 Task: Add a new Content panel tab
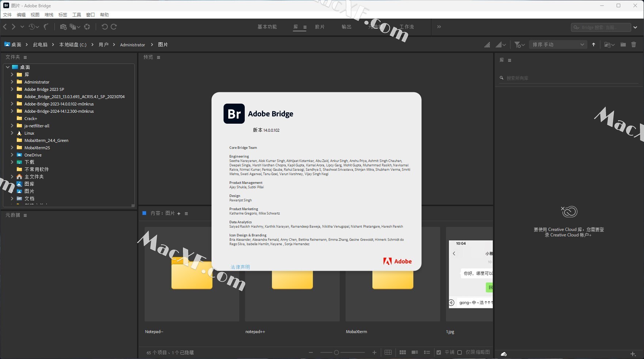pyautogui.click(x=179, y=213)
